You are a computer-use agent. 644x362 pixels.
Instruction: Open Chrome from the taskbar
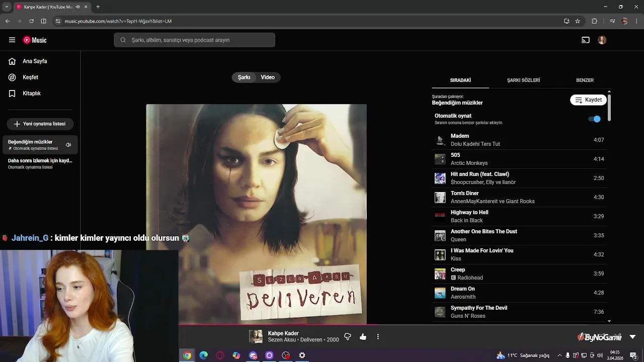(187, 355)
